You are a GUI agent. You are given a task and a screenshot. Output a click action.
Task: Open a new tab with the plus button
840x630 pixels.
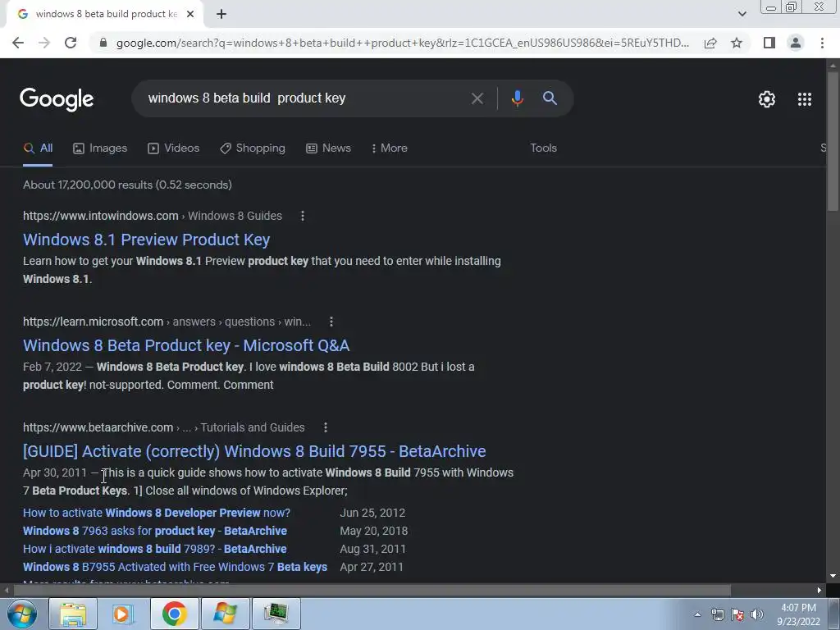(x=221, y=15)
